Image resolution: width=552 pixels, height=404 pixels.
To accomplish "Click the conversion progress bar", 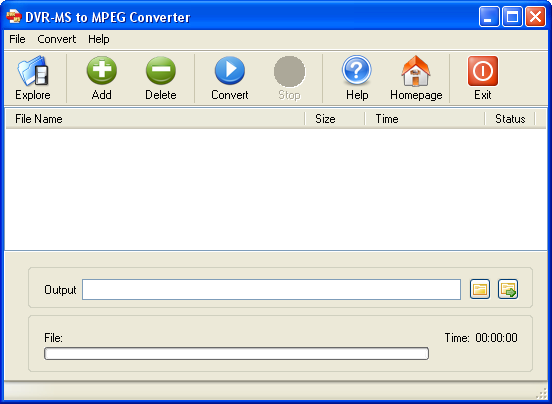I will [x=236, y=353].
